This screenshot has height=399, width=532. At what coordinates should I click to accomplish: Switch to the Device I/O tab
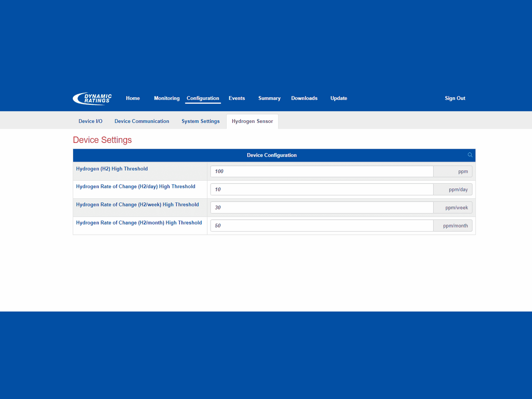90,121
